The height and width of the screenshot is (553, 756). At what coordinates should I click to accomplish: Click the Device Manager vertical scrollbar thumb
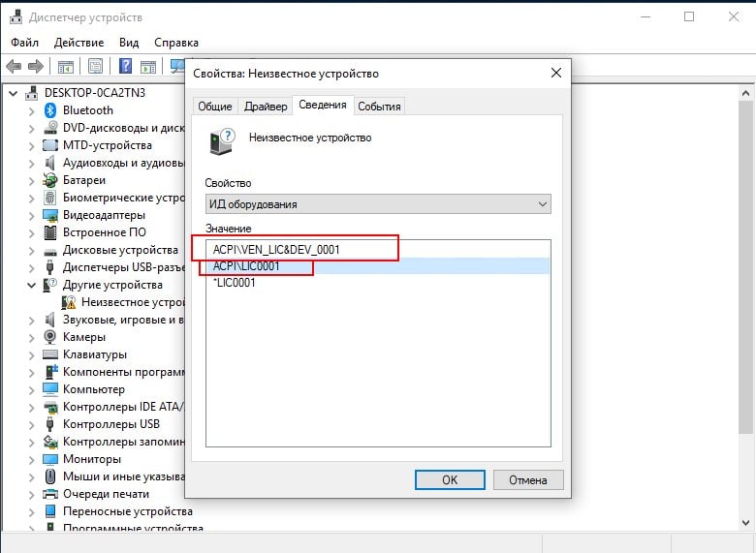(746, 265)
